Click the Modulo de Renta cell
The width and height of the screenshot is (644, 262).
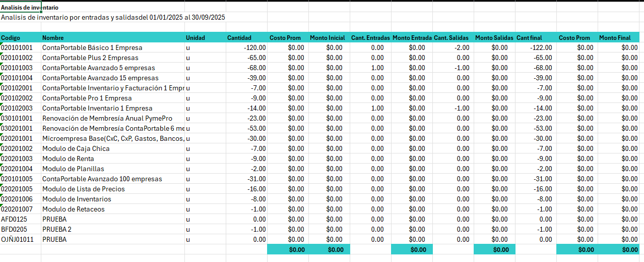click(113, 159)
